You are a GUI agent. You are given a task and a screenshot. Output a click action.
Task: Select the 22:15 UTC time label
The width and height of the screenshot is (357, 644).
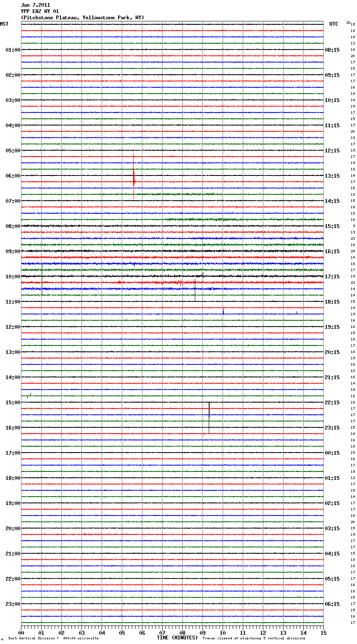332,403
